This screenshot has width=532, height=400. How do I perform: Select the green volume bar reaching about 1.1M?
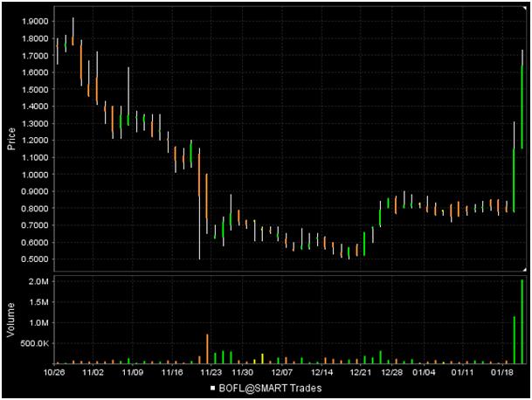pos(514,340)
